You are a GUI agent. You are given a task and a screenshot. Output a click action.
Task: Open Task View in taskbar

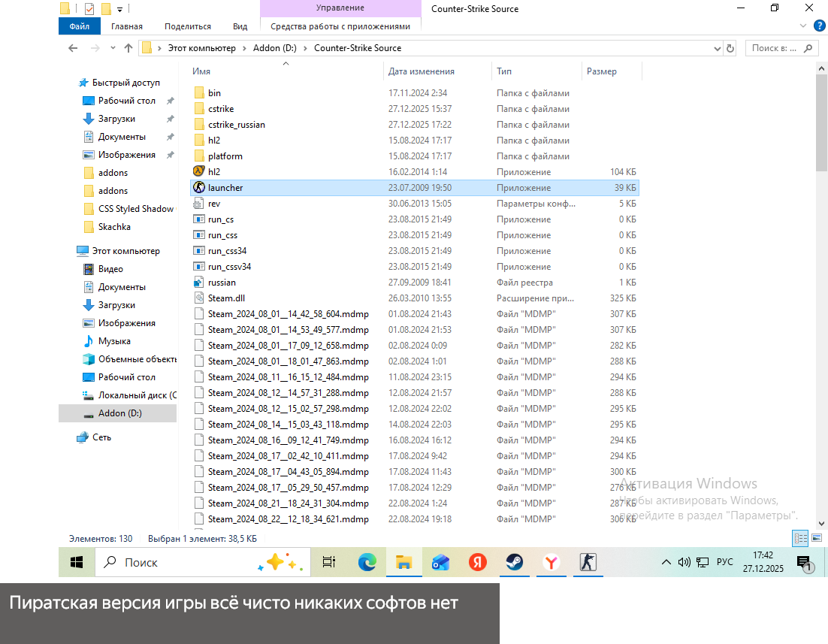tap(329, 562)
